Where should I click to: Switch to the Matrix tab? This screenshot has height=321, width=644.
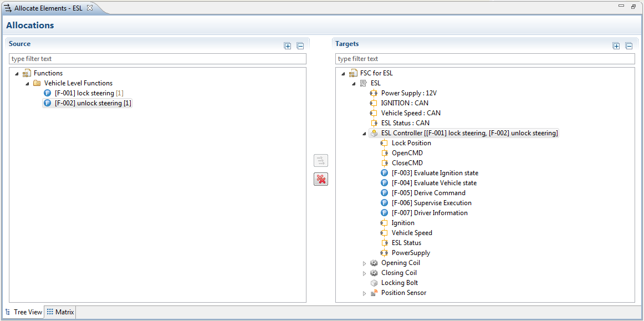(x=60, y=312)
